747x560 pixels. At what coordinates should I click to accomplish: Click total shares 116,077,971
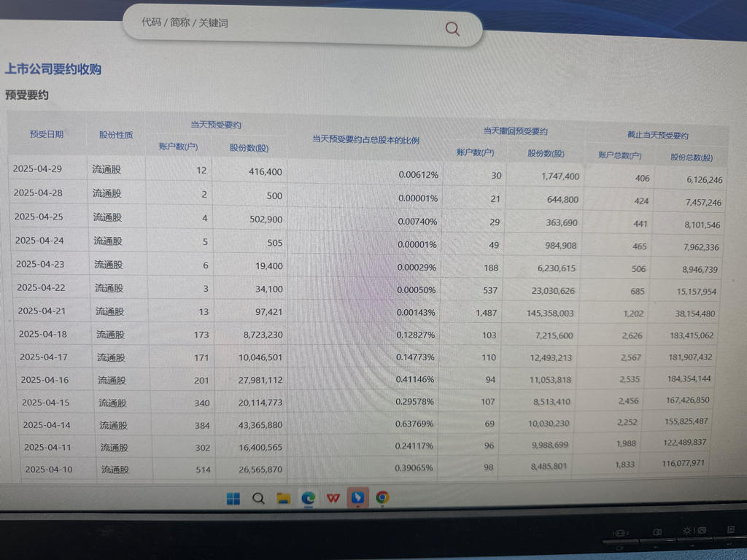[x=683, y=463]
